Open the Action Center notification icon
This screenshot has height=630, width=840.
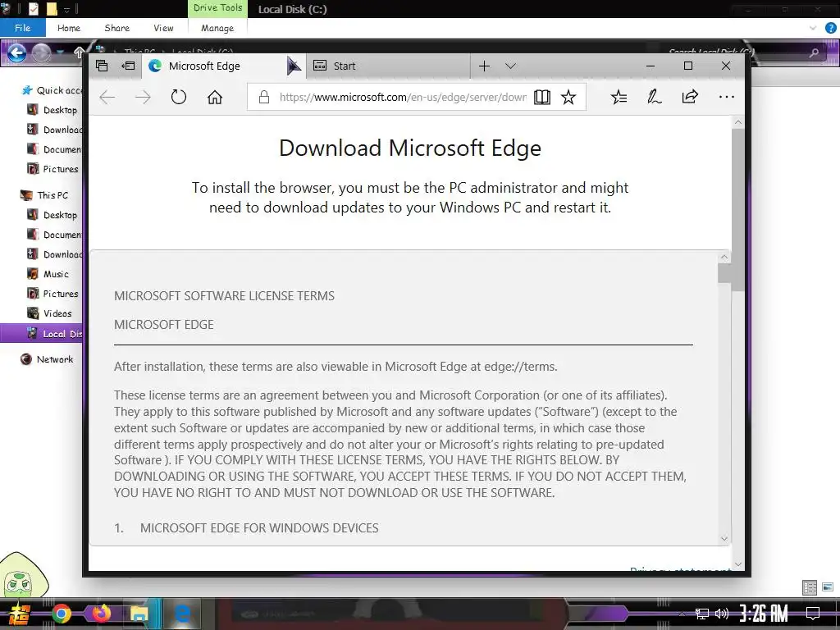(813, 614)
